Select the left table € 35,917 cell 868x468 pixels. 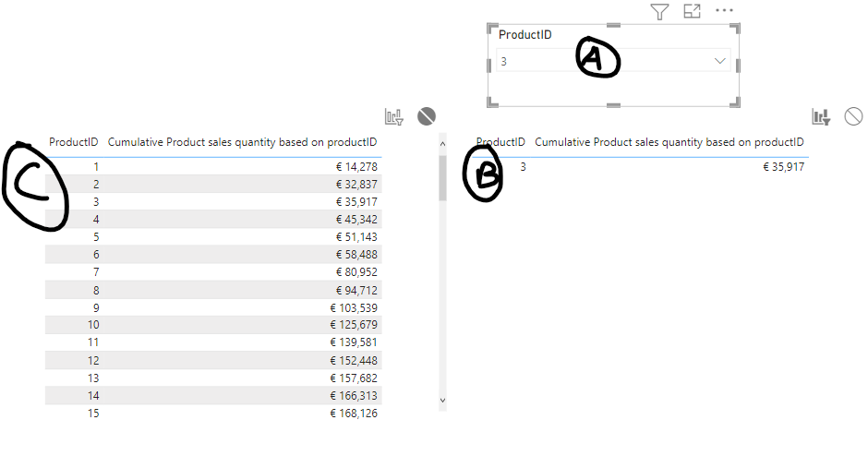pyautogui.click(x=356, y=202)
